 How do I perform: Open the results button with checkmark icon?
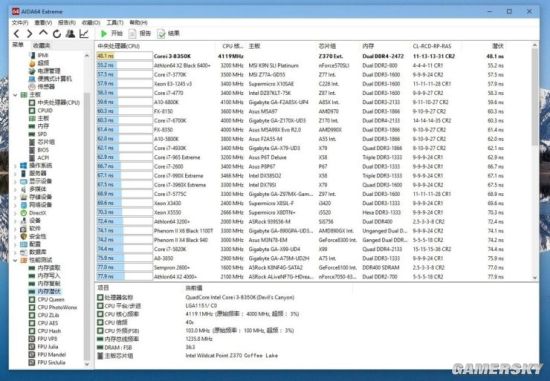click(168, 34)
